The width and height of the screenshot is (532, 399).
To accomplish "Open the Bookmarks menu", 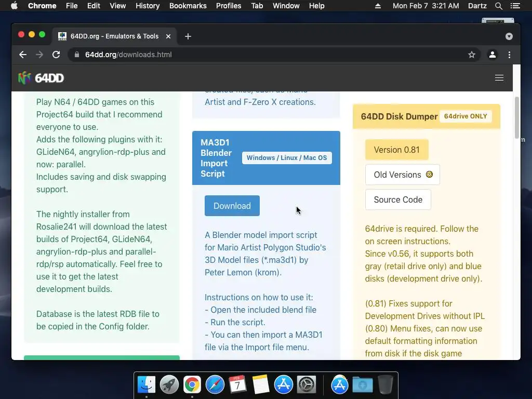I will pyautogui.click(x=188, y=6).
